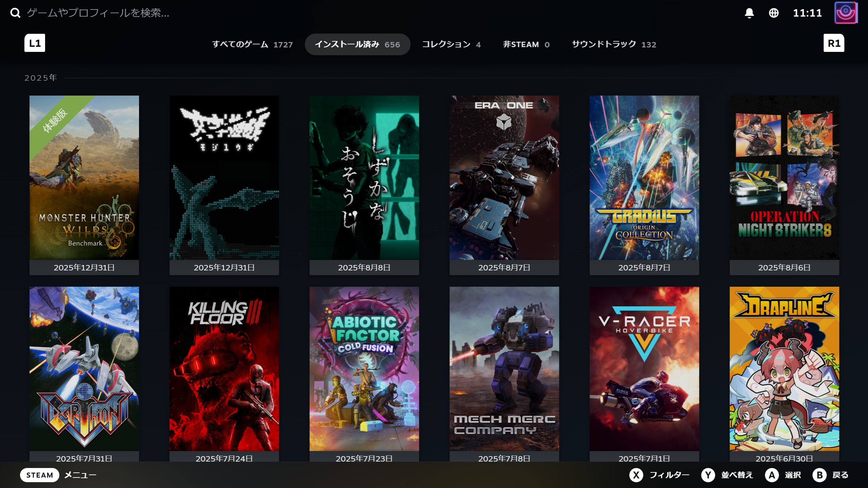Click the 2025年 section header
868x488 pixels.
click(41, 78)
